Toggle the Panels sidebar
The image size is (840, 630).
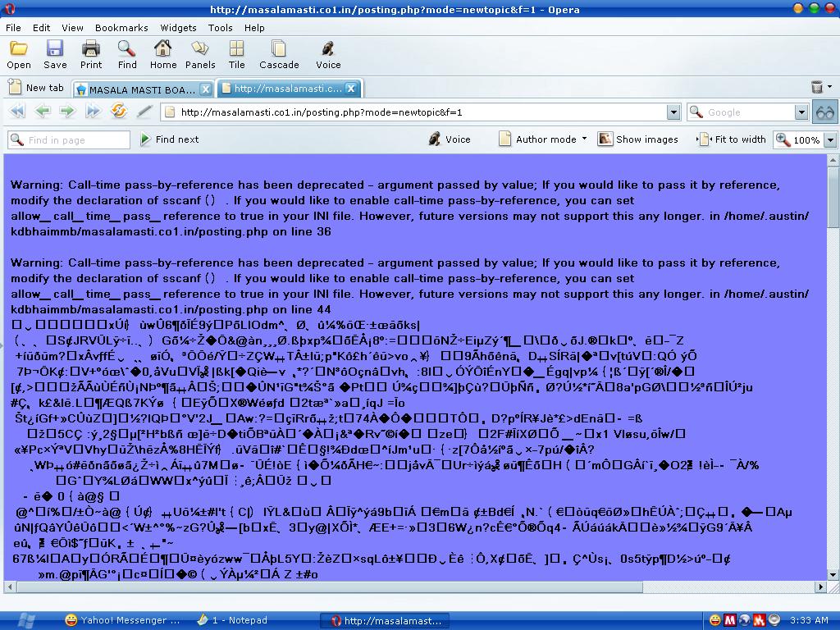[200, 55]
